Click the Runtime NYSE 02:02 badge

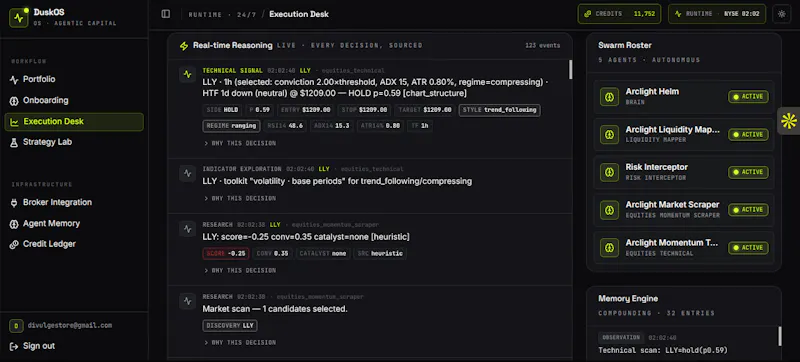click(717, 14)
